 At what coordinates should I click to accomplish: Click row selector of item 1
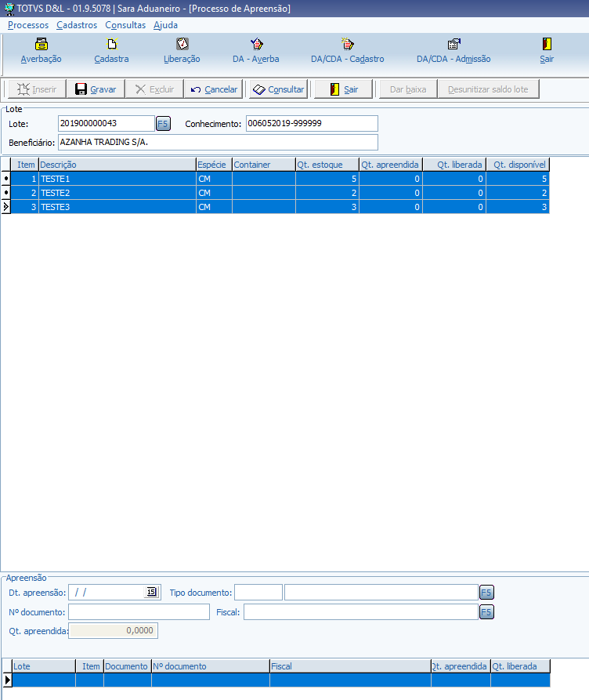pyautogui.click(x=5, y=179)
